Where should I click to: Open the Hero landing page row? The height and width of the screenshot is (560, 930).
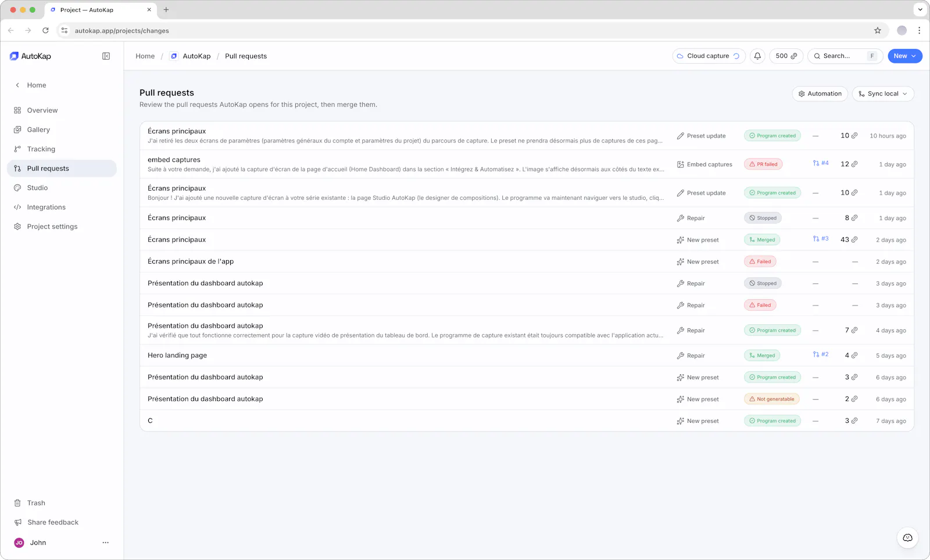(527, 356)
